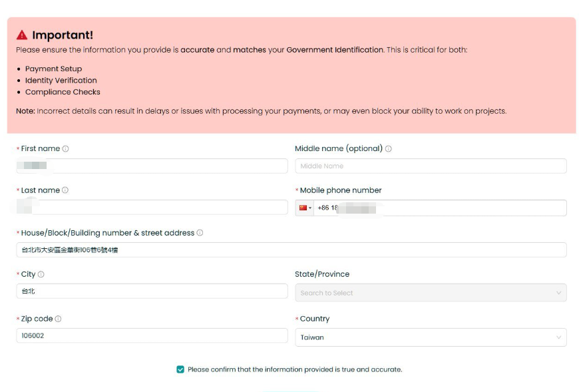Viewport: 579px width, 392px height.
Task: Click the Zip code field with 106002
Action: (152, 335)
